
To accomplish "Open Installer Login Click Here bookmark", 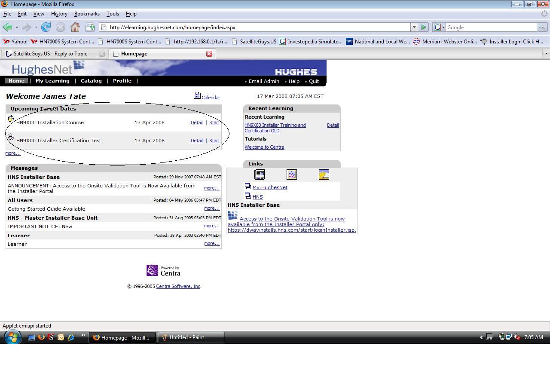I will pos(512,42).
